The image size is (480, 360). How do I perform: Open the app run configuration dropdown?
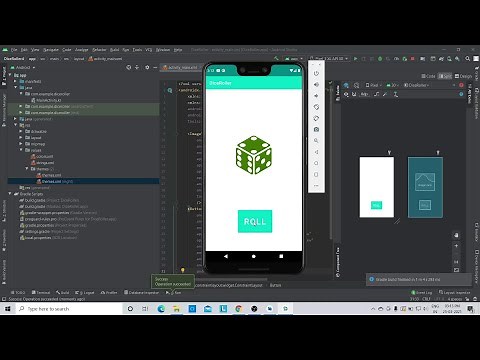(294, 59)
